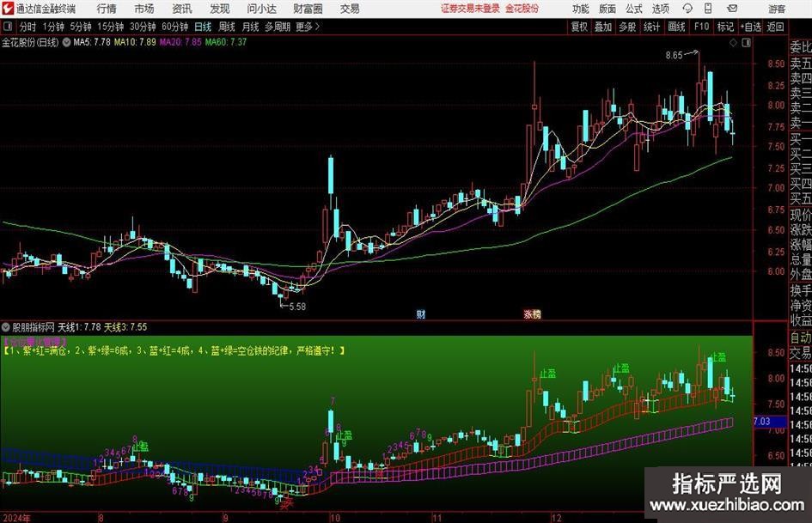812x523 pixels.
Task: Click the mobile phone icon
Action: coord(708,9)
